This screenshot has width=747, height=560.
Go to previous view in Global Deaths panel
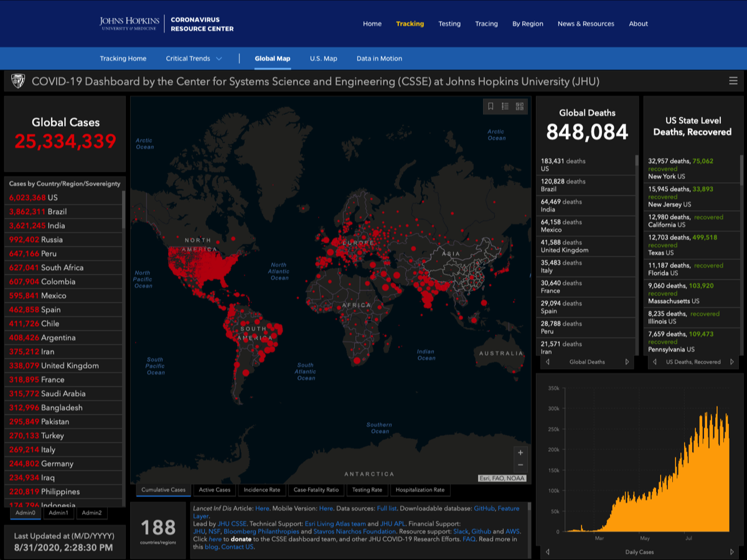pos(548,362)
